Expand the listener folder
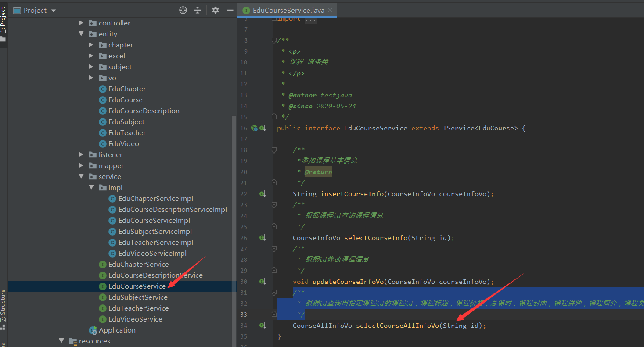Viewport: 644px width, 347px height. pyautogui.click(x=81, y=154)
